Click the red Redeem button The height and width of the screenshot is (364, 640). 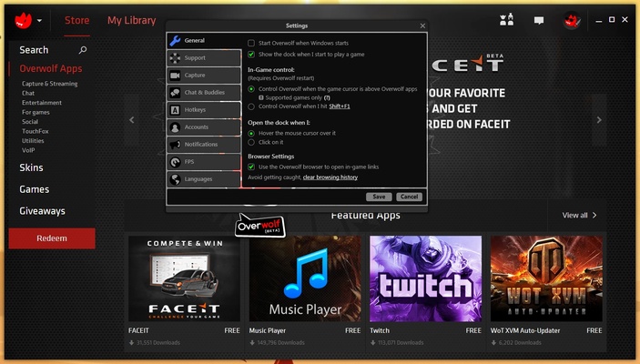coord(52,238)
